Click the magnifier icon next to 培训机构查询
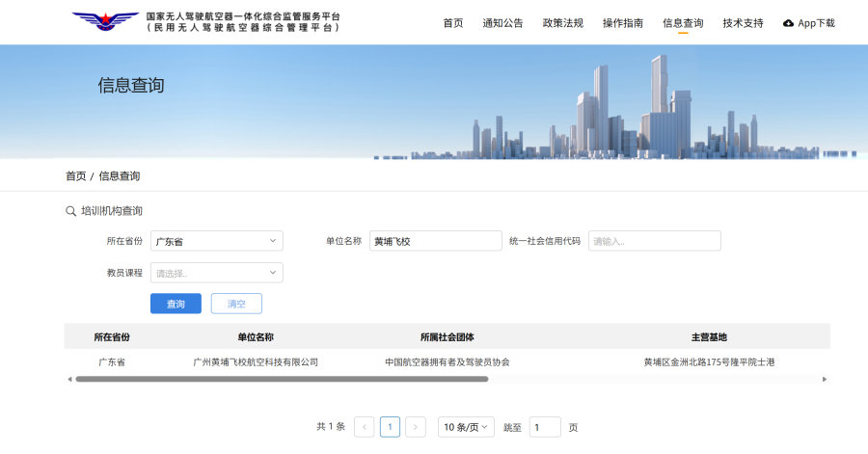The width and height of the screenshot is (868, 454). 70,211
